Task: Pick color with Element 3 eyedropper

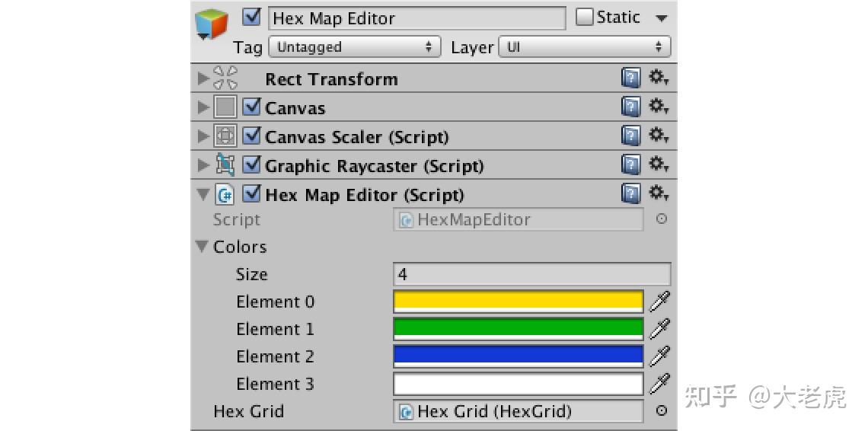Action: coord(659,383)
